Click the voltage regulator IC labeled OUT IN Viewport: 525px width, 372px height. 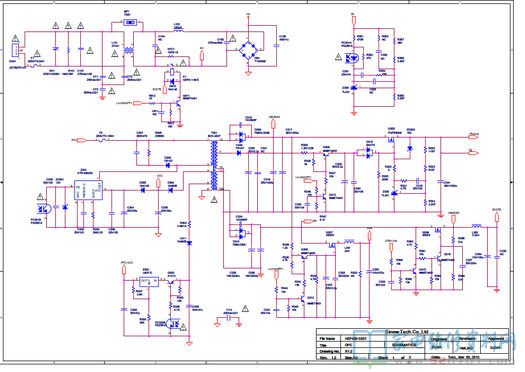149,281
